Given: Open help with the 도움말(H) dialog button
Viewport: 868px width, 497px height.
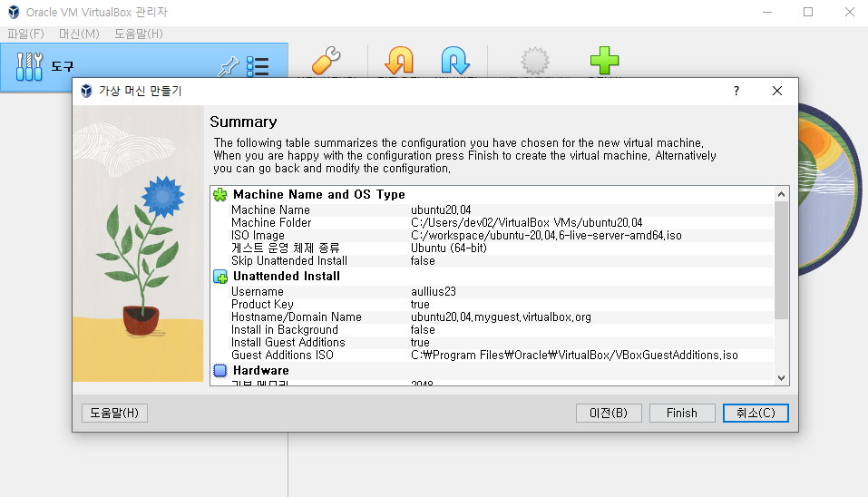Looking at the screenshot, I should [114, 413].
